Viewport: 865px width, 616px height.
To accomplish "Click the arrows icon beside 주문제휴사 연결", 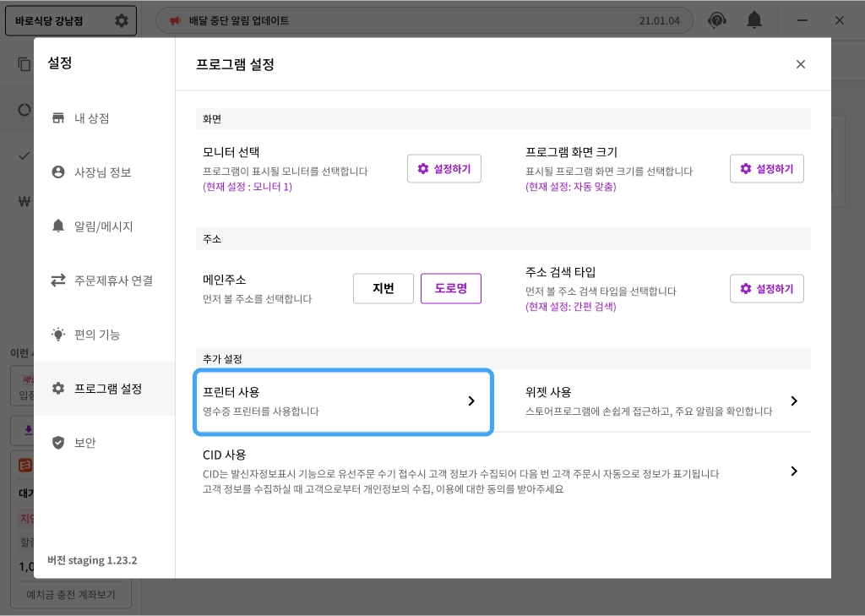I will 58,281.
